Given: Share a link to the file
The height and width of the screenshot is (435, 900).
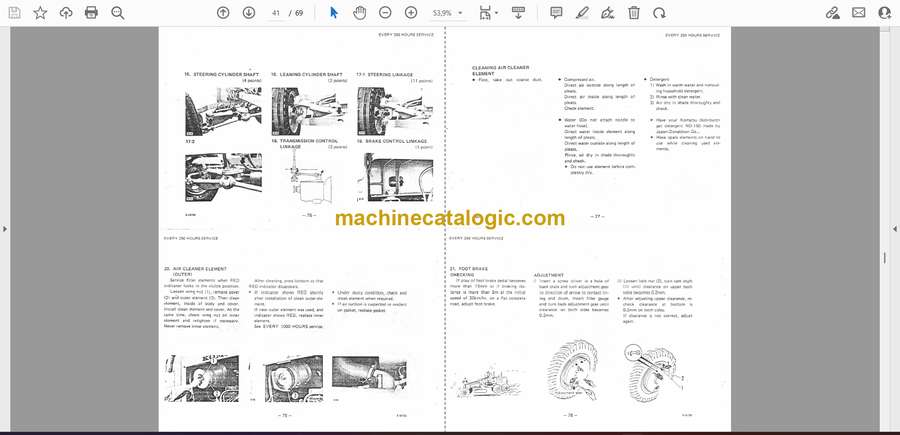Looking at the screenshot, I should point(832,13).
